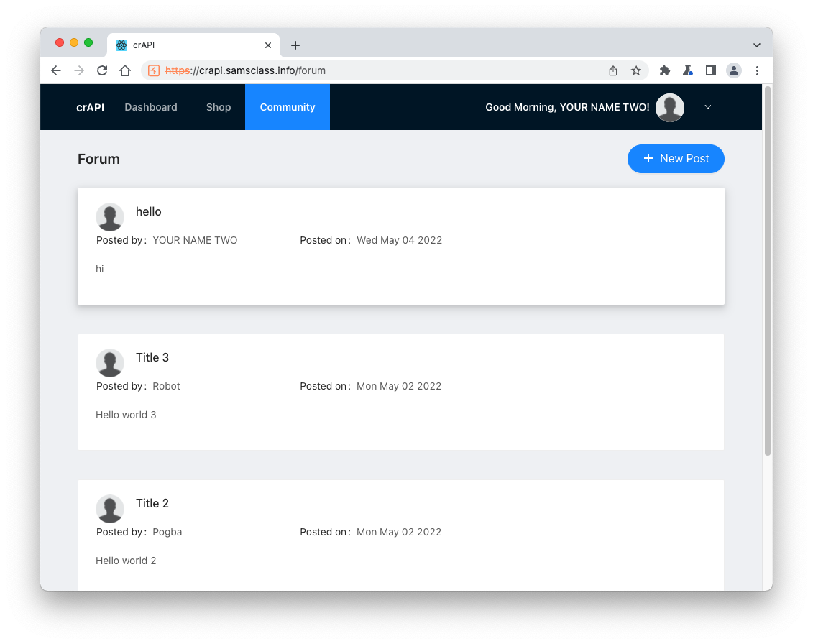Image resolution: width=813 pixels, height=644 pixels.
Task: Select the Community menu item
Action: click(288, 107)
